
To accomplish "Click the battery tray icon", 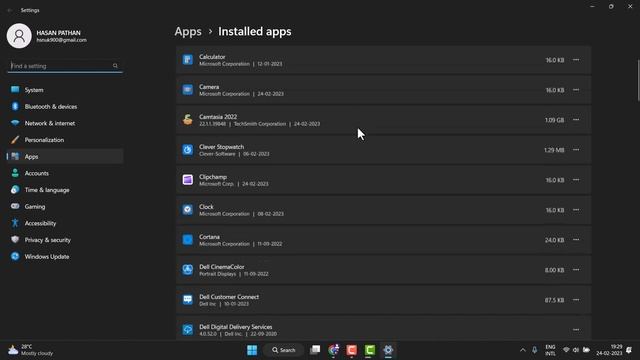I will click(x=586, y=350).
